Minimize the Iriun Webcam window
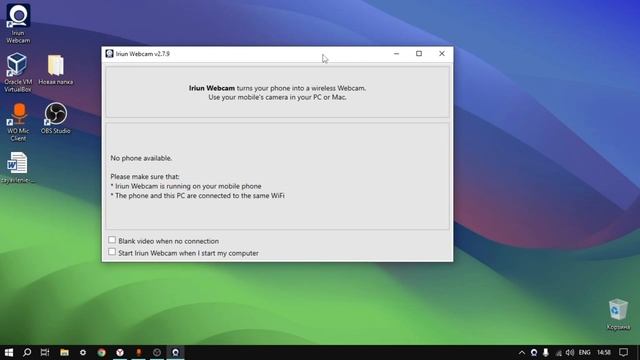The image size is (640, 360). (396, 53)
